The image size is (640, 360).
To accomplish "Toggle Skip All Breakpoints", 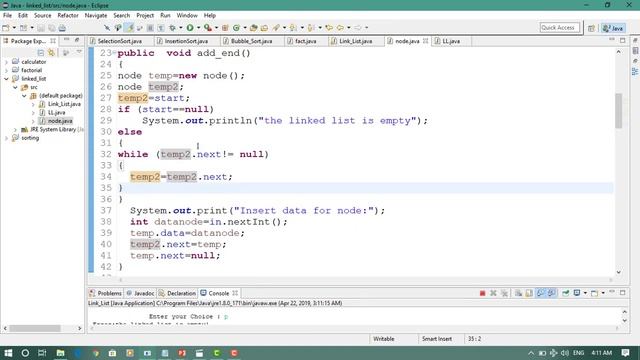I will click(x=107, y=28).
